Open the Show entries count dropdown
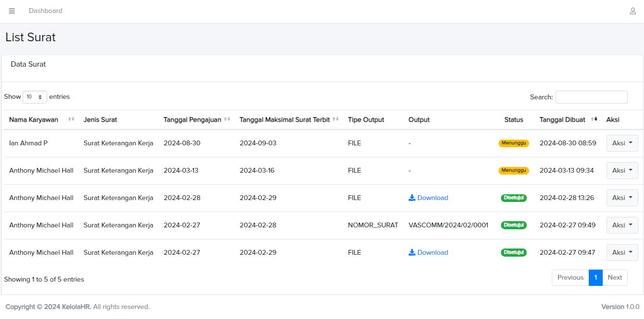 35,97
